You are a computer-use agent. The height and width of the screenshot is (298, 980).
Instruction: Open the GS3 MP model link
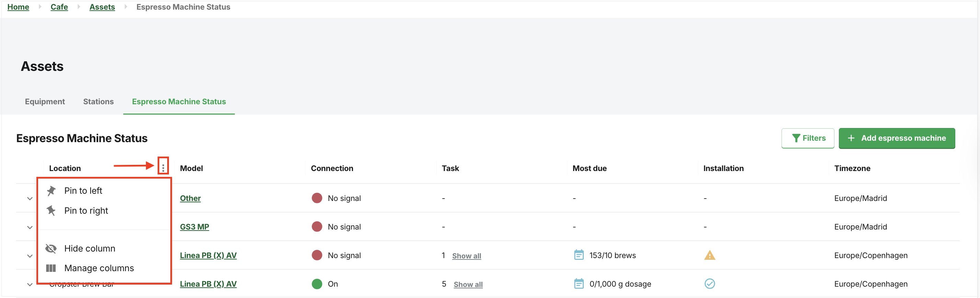pyautogui.click(x=194, y=227)
